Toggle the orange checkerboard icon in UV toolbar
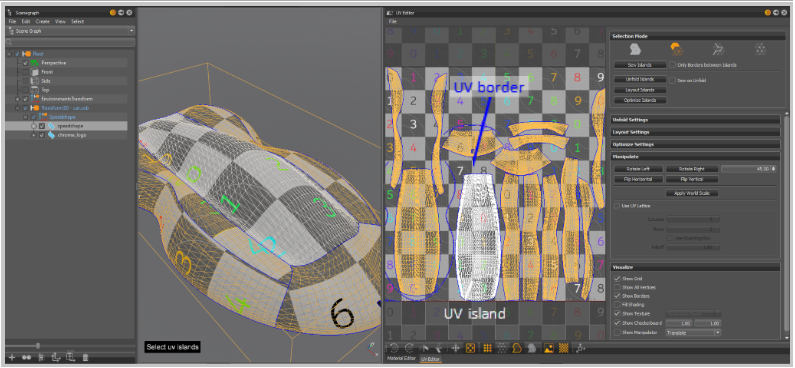 point(563,348)
